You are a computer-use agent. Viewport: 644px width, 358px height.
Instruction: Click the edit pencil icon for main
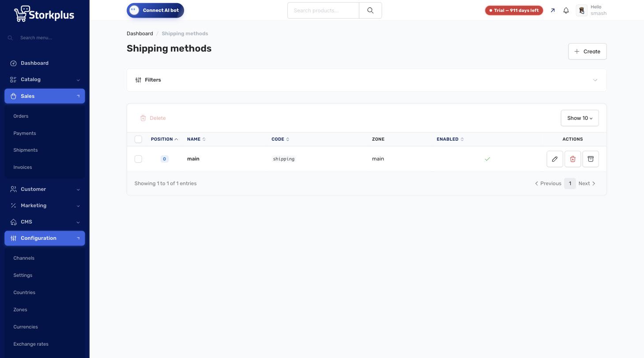click(555, 159)
